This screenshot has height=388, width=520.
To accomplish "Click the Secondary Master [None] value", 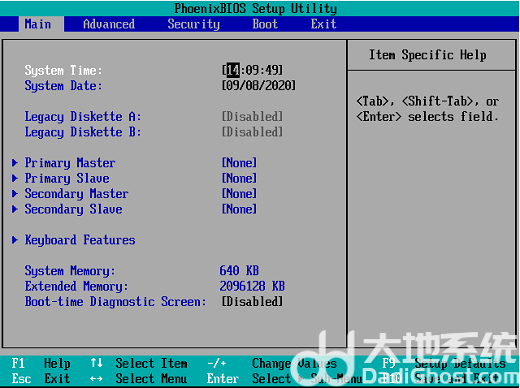I will click(x=239, y=194).
